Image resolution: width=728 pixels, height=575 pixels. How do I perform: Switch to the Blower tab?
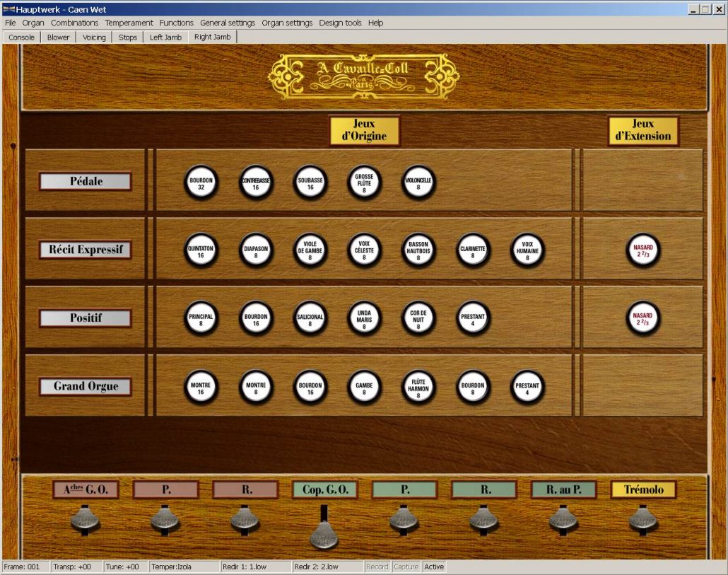pyautogui.click(x=58, y=37)
